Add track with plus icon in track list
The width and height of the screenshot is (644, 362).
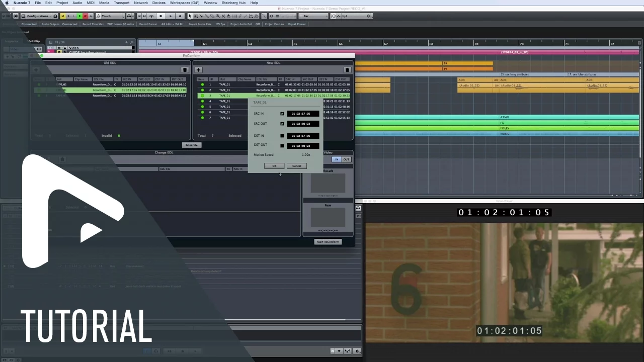[x=126, y=42]
